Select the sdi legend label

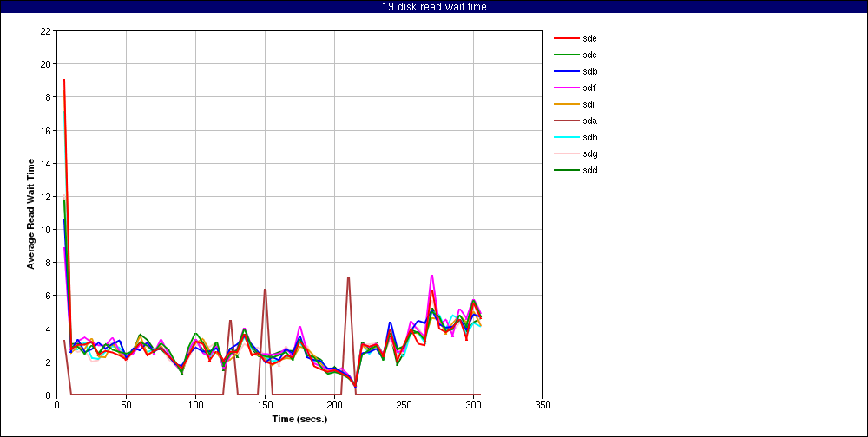click(589, 105)
